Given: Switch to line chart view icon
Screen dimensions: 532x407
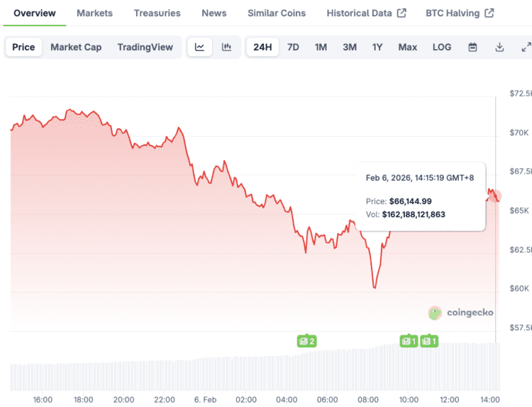Looking at the screenshot, I should click(200, 48).
